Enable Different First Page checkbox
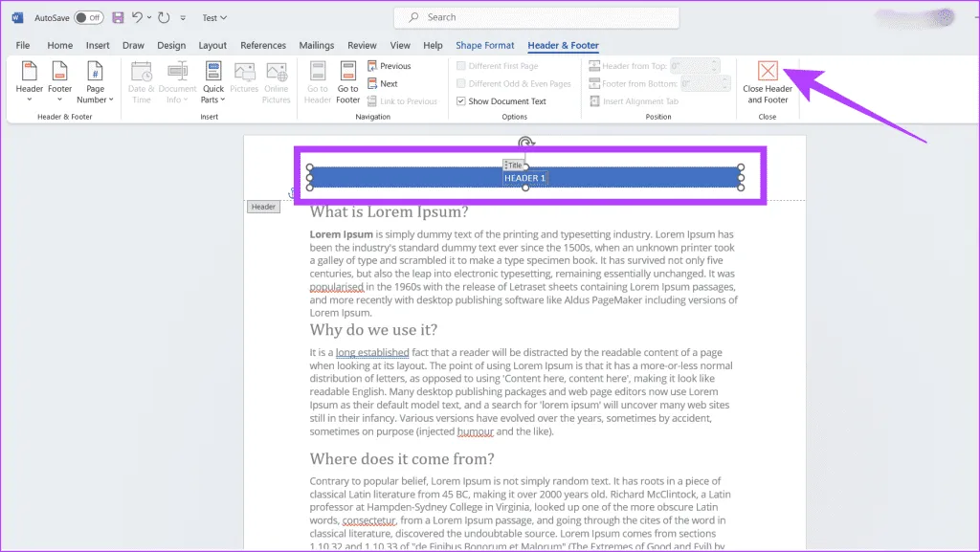The width and height of the screenshot is (980, 552). pyautogui.click(x=461, y=66)
